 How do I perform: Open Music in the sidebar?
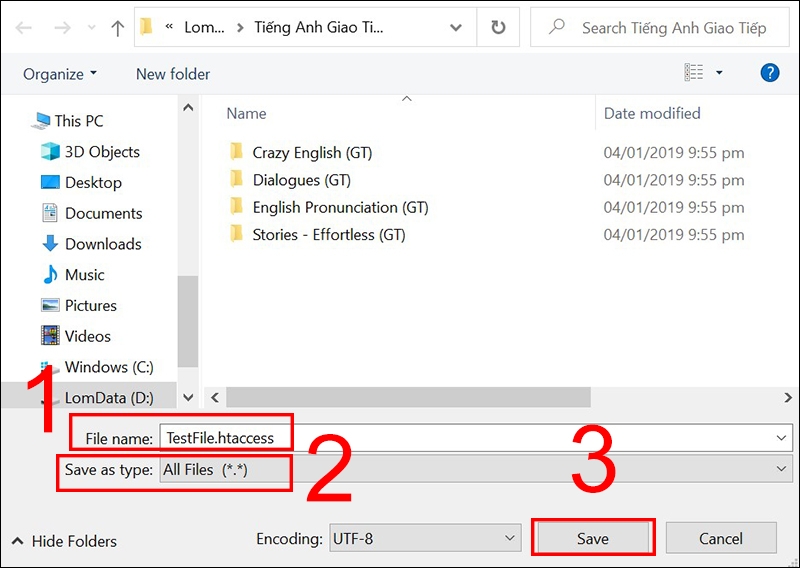tap(85, 275)
